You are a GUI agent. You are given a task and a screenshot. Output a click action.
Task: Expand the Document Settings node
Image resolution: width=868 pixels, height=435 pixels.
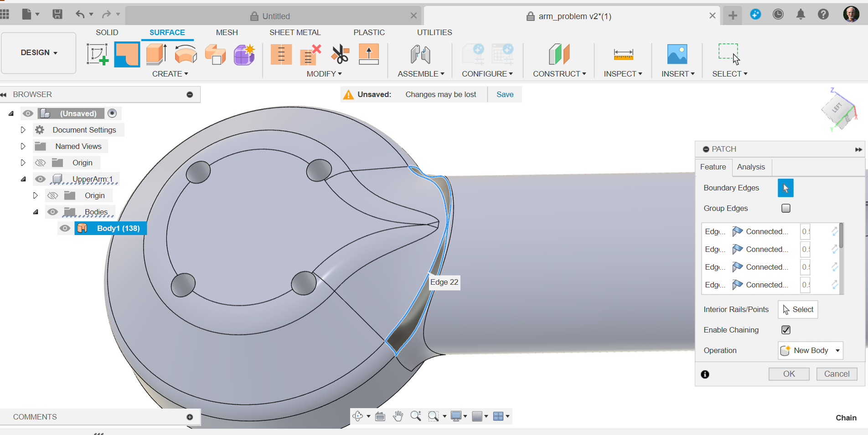pos(23,130)
